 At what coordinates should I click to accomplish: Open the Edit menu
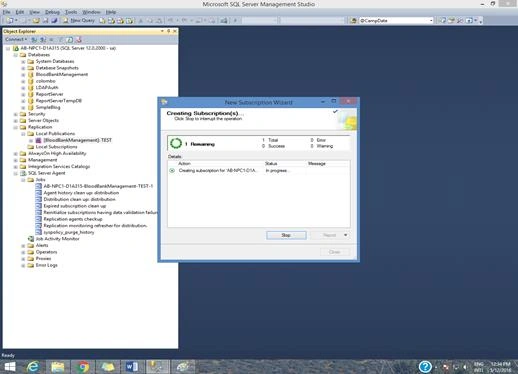20,12
